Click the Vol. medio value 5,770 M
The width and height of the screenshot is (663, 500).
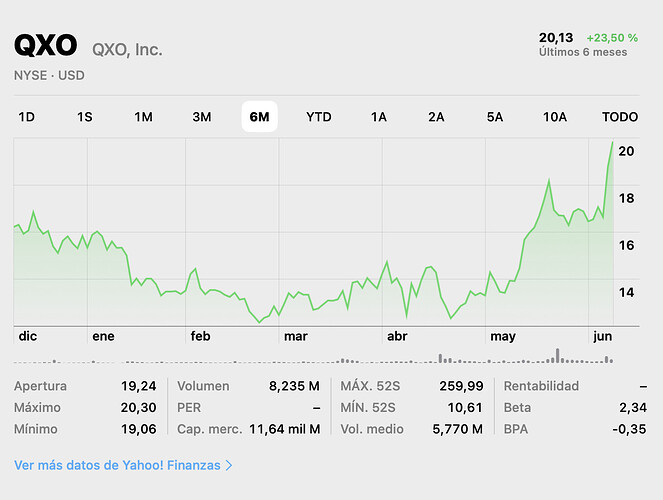point(458,429)
